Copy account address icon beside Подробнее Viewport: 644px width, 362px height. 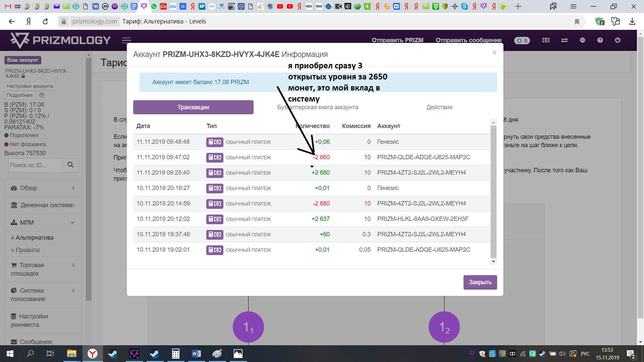pos(42,95)
